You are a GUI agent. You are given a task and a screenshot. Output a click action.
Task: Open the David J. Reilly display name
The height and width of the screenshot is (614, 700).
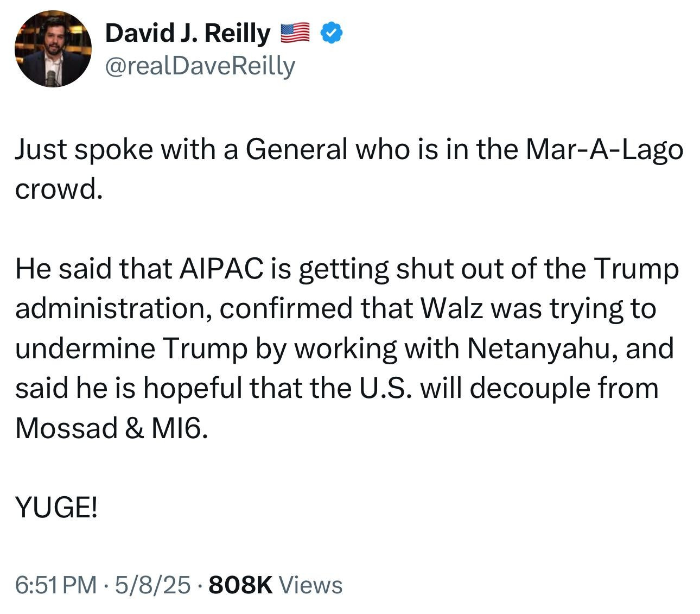tap(187, 33)
